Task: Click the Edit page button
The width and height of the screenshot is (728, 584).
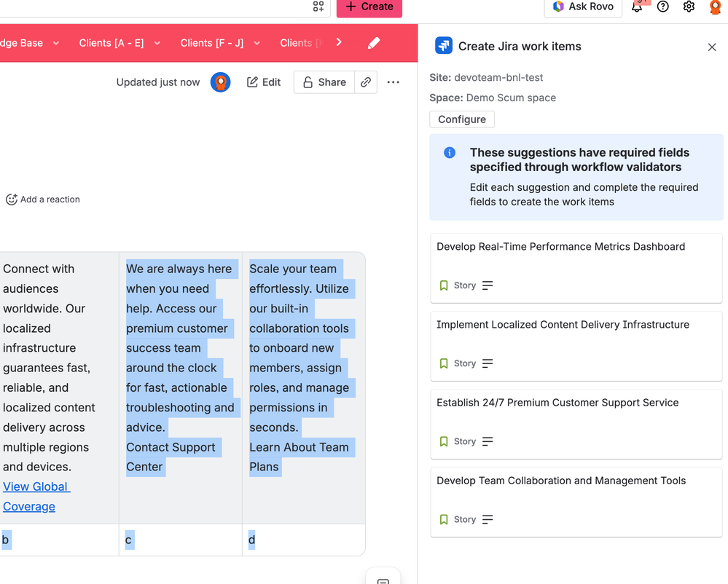Action: point(264,82)
